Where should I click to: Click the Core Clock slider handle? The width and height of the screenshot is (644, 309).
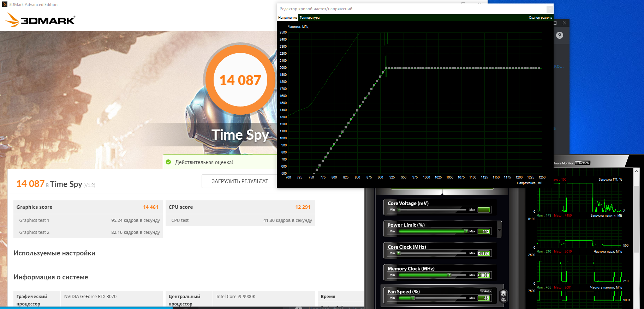tap(399, 253)
